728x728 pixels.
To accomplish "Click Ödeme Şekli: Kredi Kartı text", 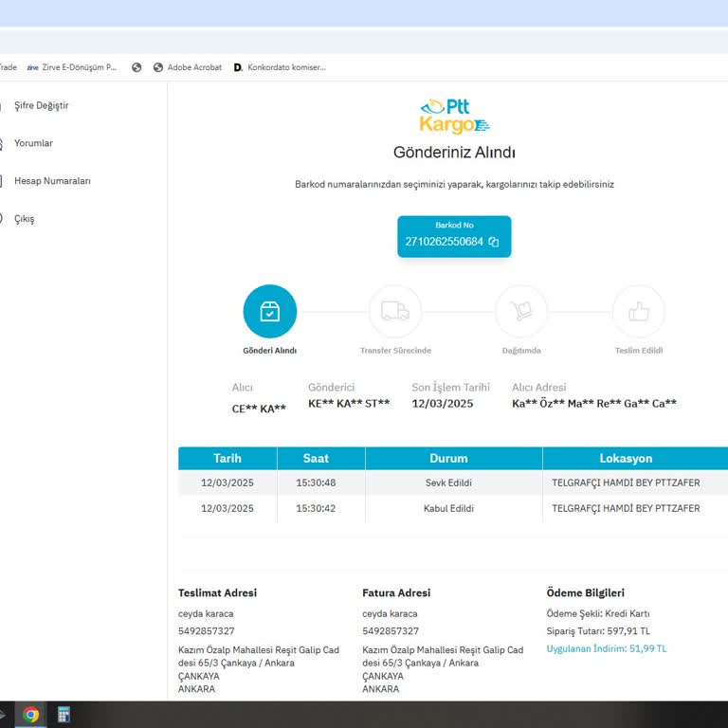I will [598, 614].
